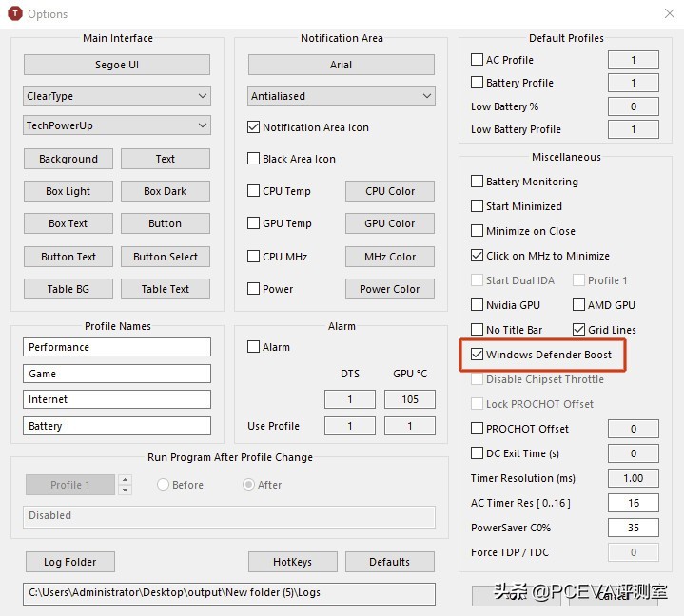
Task: Choose the Background color button
Action: click(x=68, y=159)
